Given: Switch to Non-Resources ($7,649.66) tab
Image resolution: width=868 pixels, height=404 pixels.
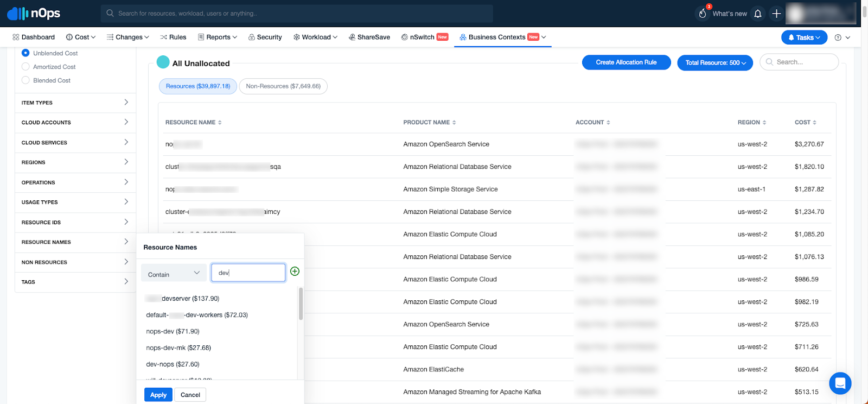Looking at the screenshot, I should click(x=283, y=86).
